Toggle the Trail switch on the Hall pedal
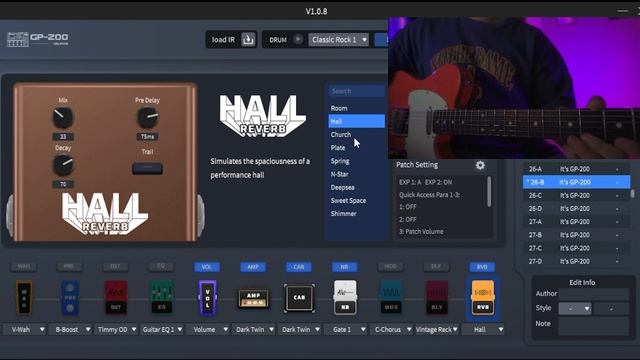 [x=147, y=168]
